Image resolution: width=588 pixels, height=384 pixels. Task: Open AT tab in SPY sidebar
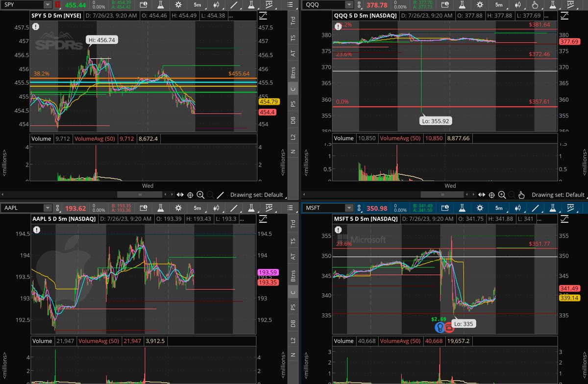coord(293,53)
